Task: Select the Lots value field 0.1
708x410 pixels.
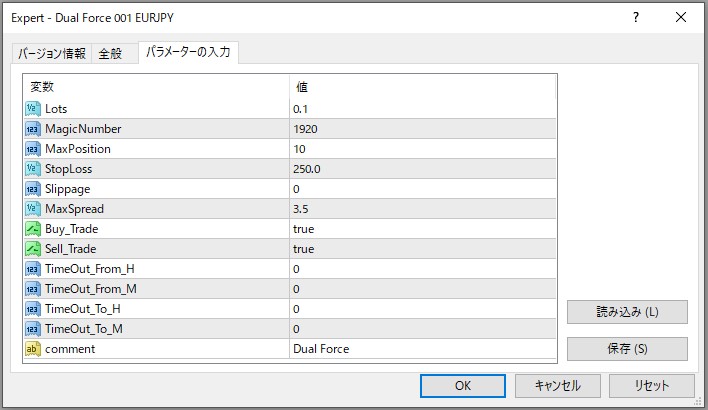Action: pyautogui.click(x=420, y=108)
